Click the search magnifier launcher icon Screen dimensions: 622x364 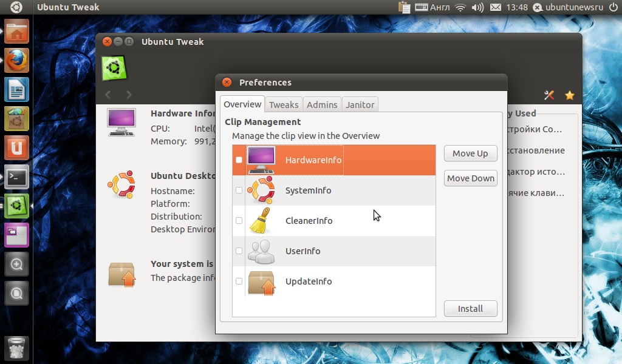[x=16, y=293]
